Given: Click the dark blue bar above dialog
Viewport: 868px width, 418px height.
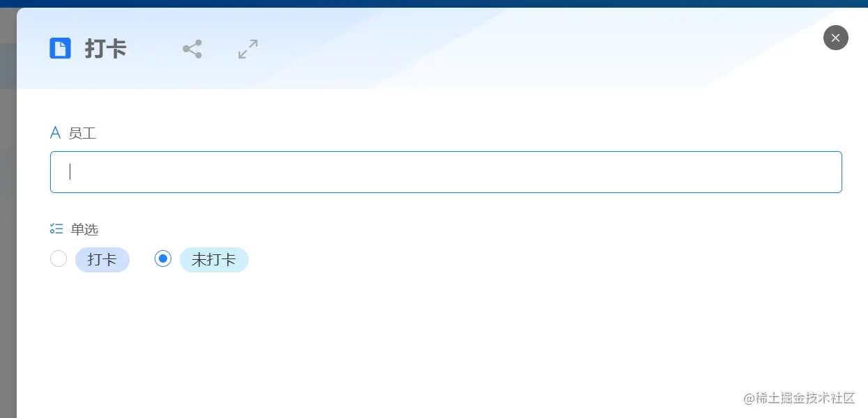Looking at the screenshot, I should pyautogui.click(x=434, y=3).
